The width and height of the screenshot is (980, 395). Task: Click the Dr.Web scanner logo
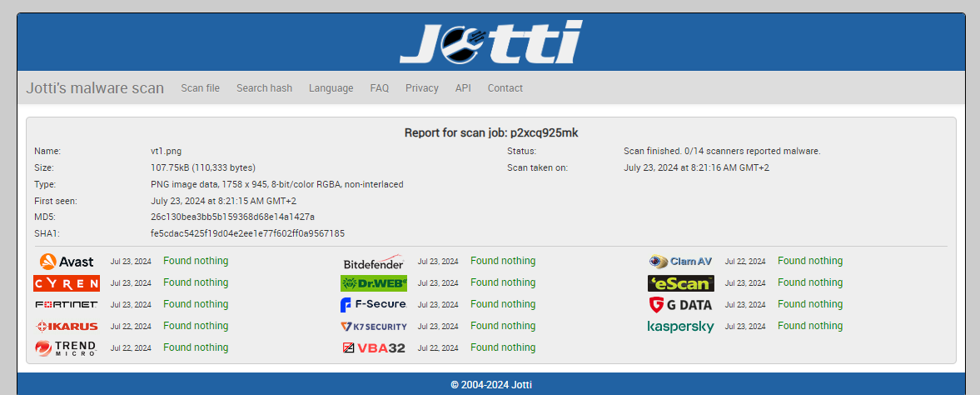(x=374, y=283)
